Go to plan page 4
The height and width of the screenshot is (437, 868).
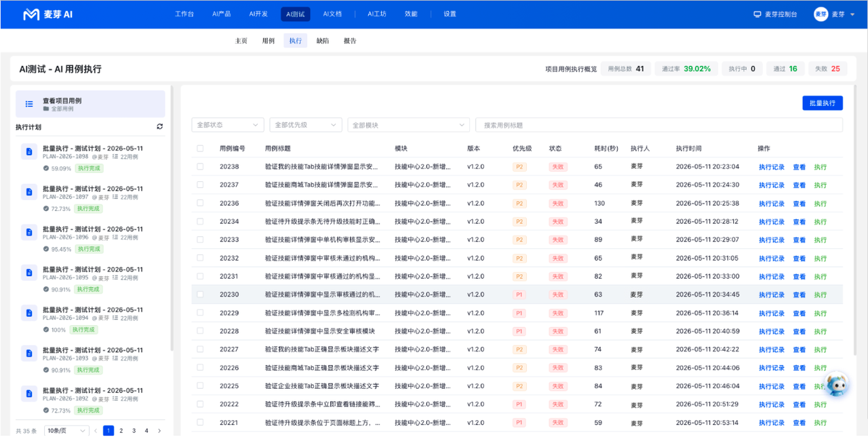(146, 431)
